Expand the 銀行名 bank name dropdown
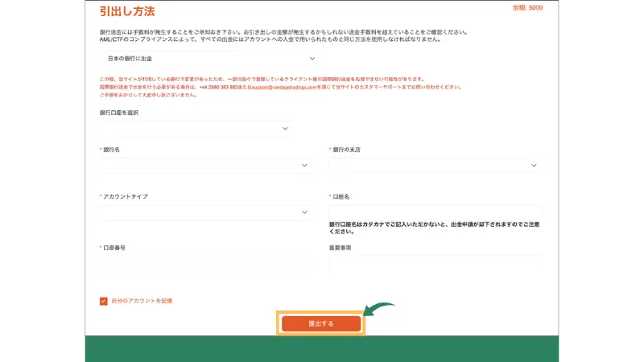The height and width of the screenshot is (362, 644). [x=206, y=166]
